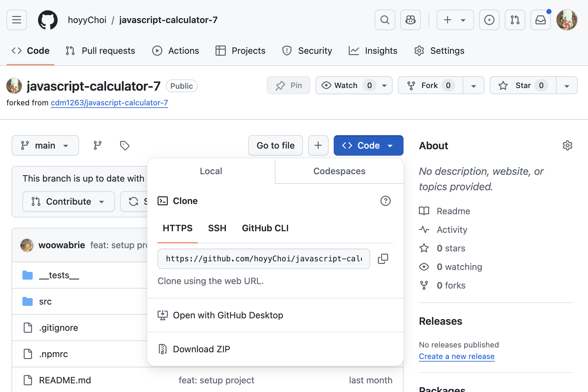Open the Pull requests tab
This screenshot has width=588, height=392.
[100, 51]
